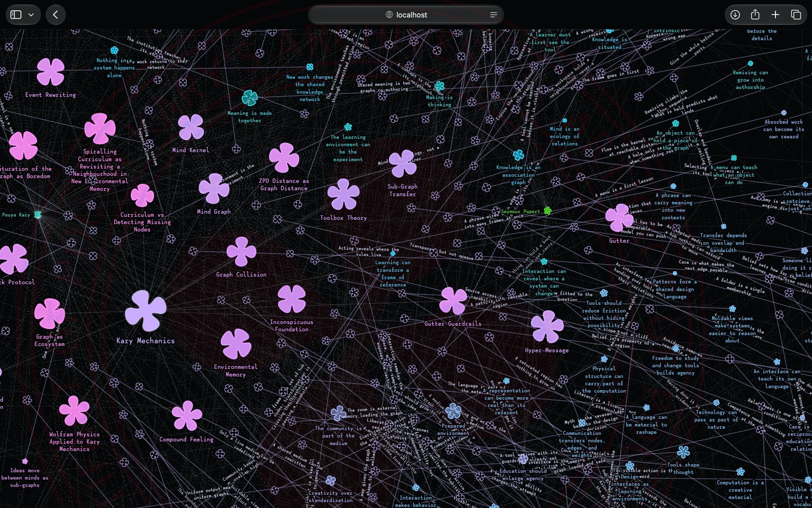Click the 'Absorbed work can become its own reward' label
812x508 pixels.
[x=784, y=129]
